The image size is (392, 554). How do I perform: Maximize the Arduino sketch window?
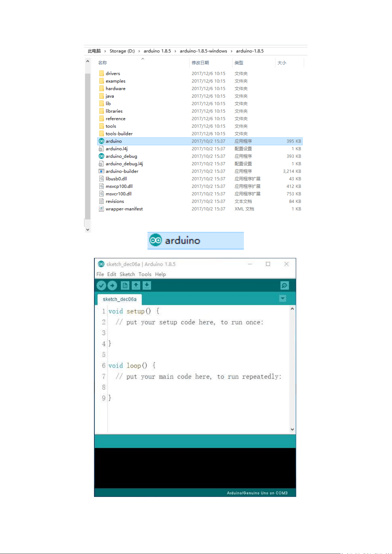[268, 264]
